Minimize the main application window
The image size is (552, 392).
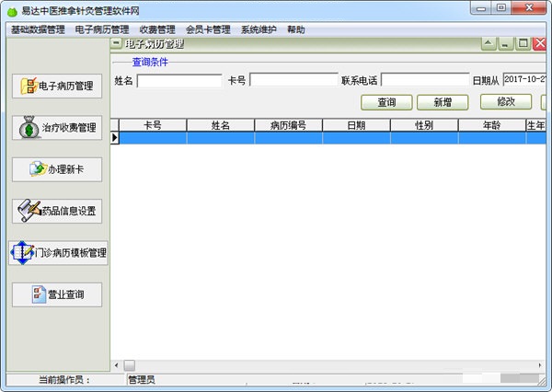click(481, 8)
